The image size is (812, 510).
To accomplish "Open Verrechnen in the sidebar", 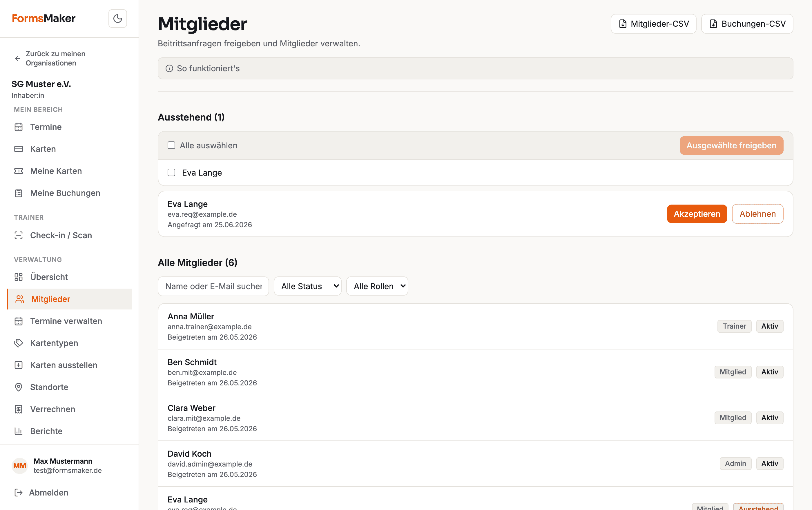I will 70,409.
